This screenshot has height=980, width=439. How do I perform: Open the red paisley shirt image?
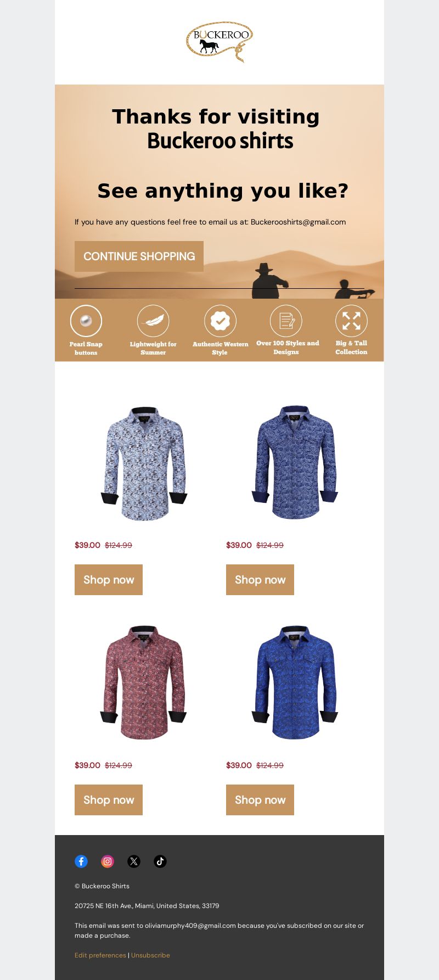tap(144, 683)
